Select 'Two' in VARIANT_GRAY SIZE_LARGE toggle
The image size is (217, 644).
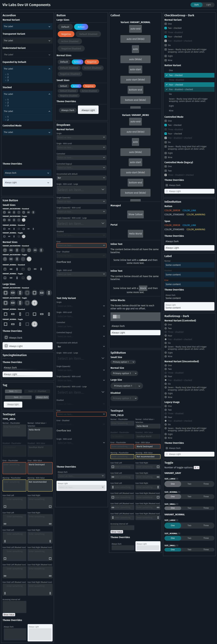click(189, 484)
